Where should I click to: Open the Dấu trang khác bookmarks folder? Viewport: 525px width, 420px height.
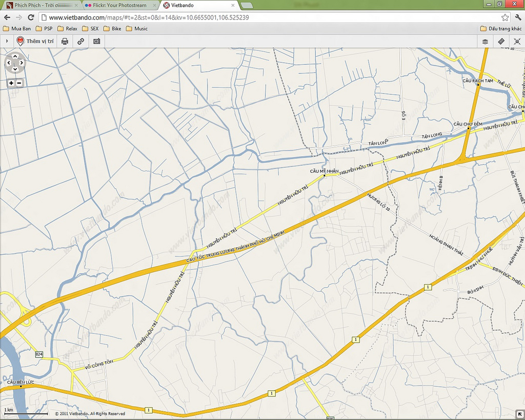point(501,29)
